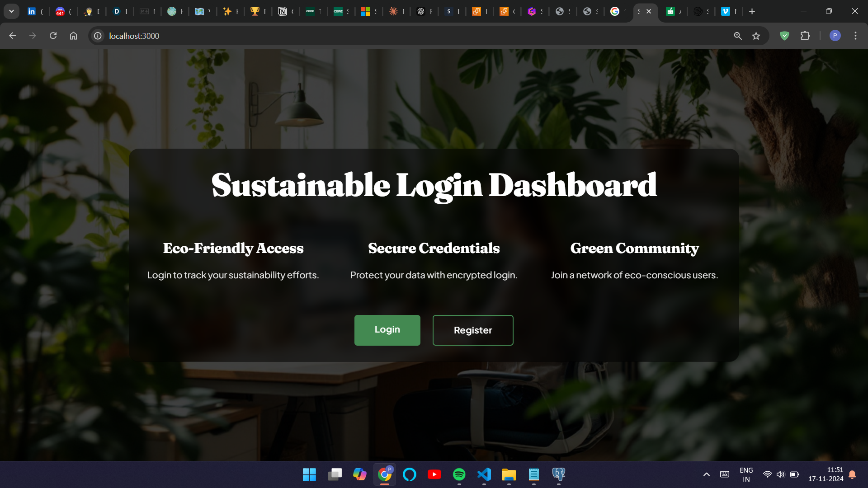Image resolution: width=868 pixels, height=488 pixels.
Task: Open the tab search dropdown
Action: pyautogui.click(x=11, y=11)
